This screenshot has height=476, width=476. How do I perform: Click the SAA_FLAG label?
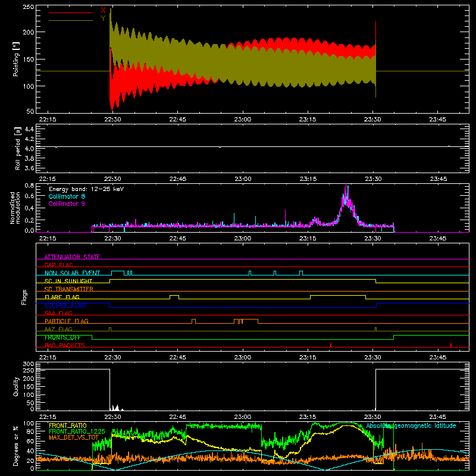click(58, 313)
